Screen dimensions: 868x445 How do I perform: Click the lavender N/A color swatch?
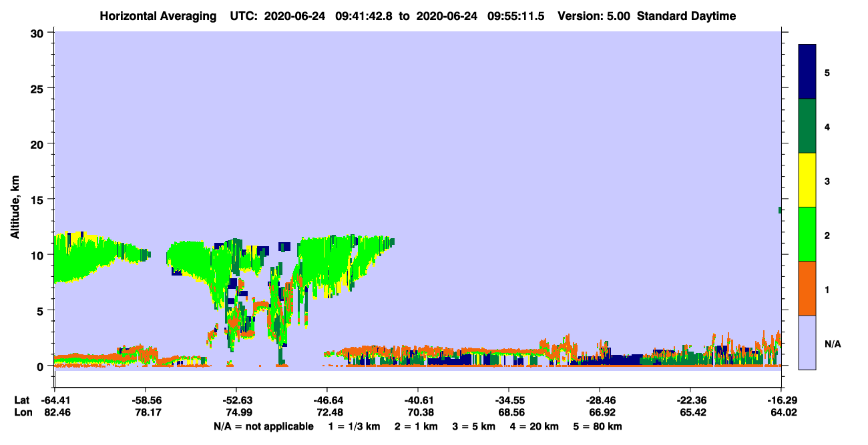click(807, 342)
